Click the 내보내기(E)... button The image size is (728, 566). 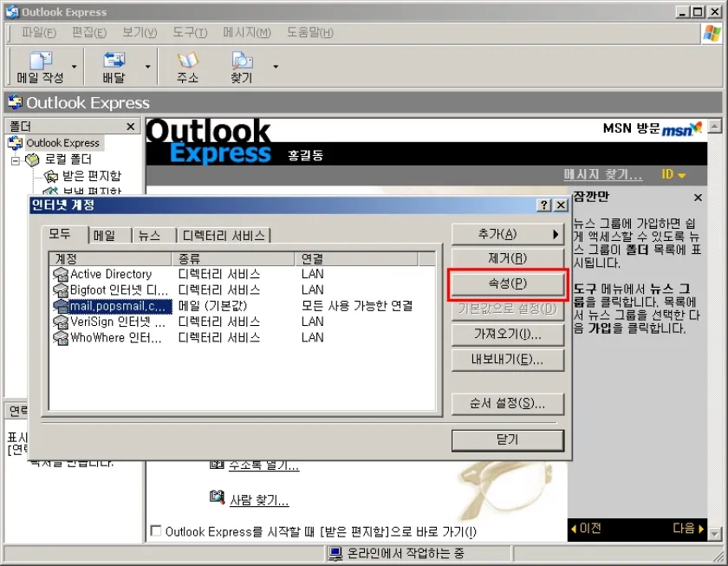click(508, 360)
